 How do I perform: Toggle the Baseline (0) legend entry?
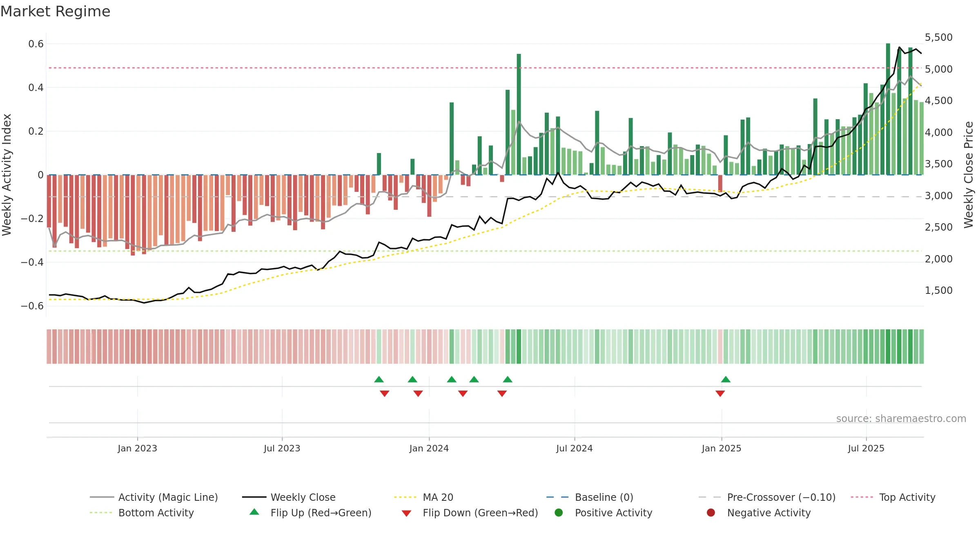click(590, 497)
